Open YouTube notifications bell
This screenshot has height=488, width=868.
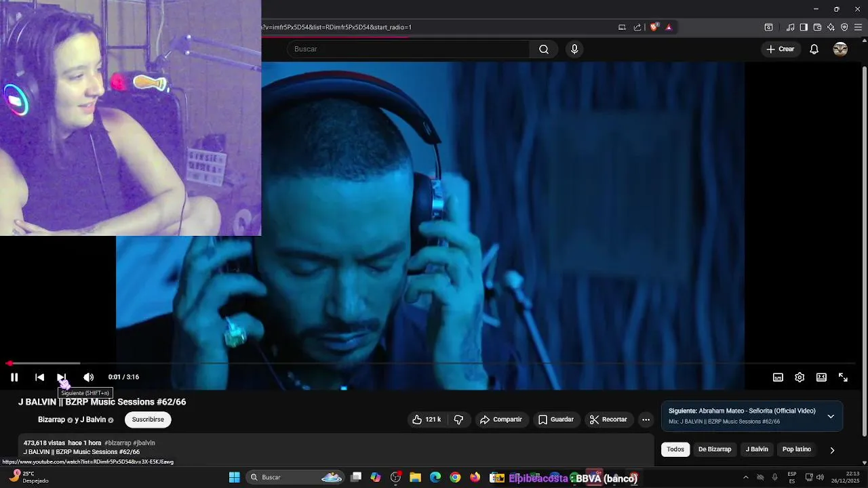pos(814,49)
